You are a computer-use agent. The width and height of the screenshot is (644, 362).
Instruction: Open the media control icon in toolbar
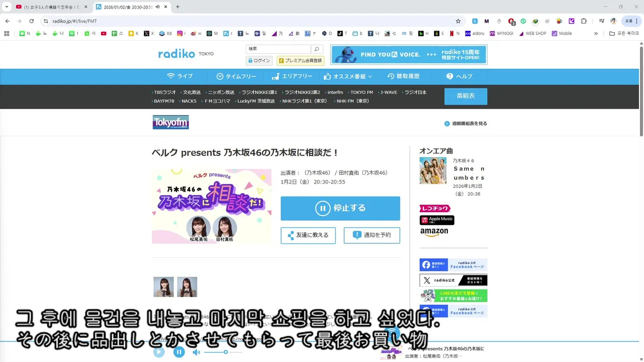point(601,21)
